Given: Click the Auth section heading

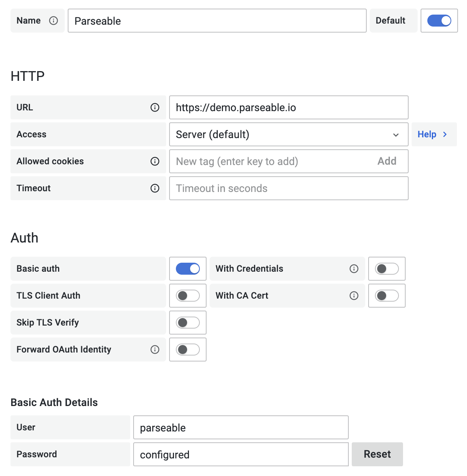Looking at the screenshot, I should coord(24,238).
